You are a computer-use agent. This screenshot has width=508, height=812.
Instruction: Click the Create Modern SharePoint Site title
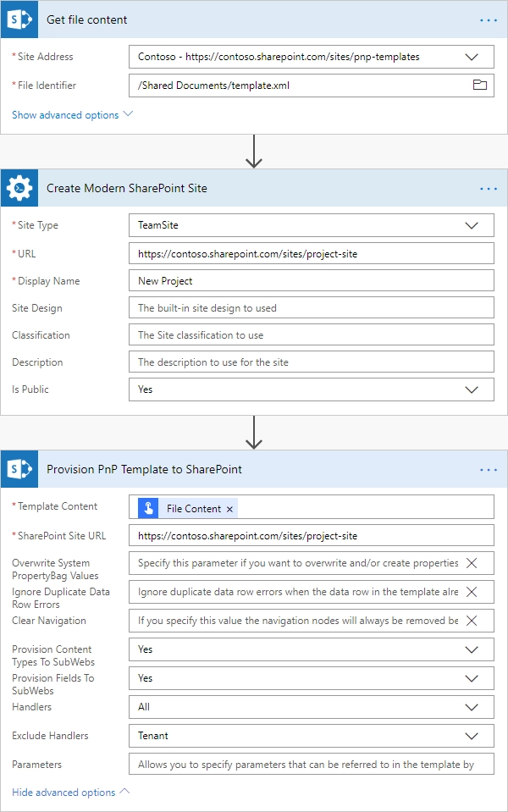pos(127,188)
